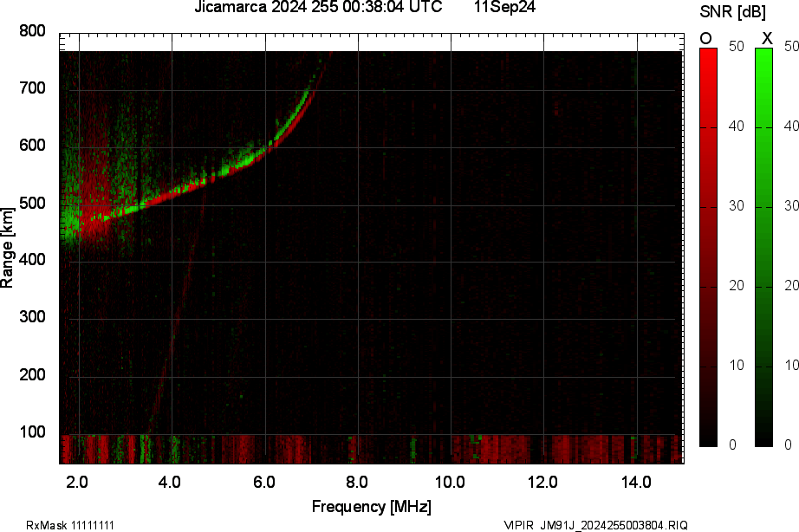
Task: Click the VIPIR JM91J RIQ filename text
Action: (x=596, y=525)
